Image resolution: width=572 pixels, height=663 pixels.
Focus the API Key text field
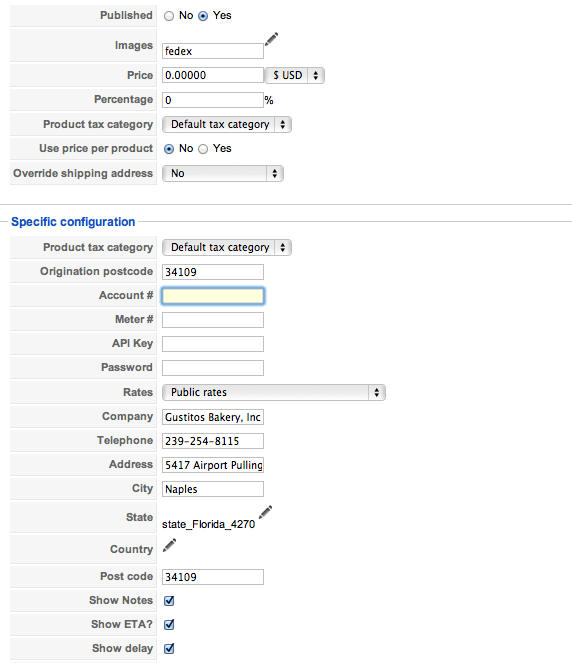coord(213,344)
